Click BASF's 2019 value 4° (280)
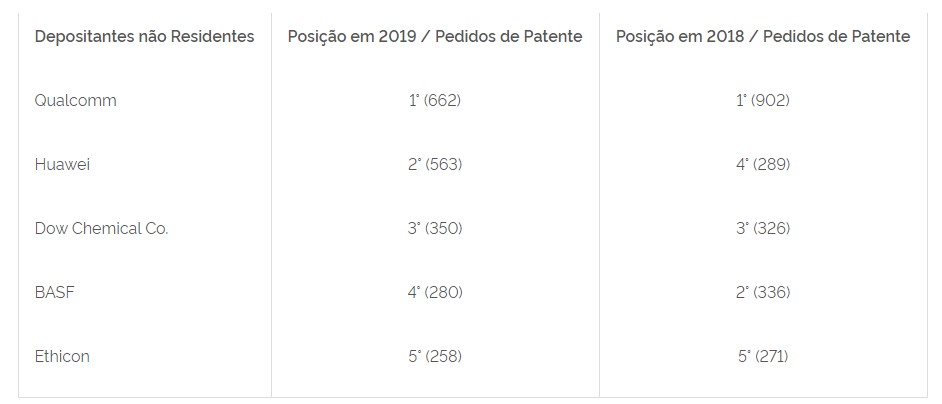 [x=435, y=292]
